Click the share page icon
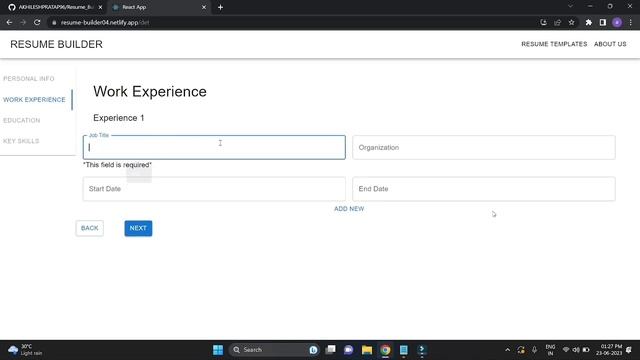The width and height of the screenshot is (640, 360). pyautogui.click(x=558, y=22)
